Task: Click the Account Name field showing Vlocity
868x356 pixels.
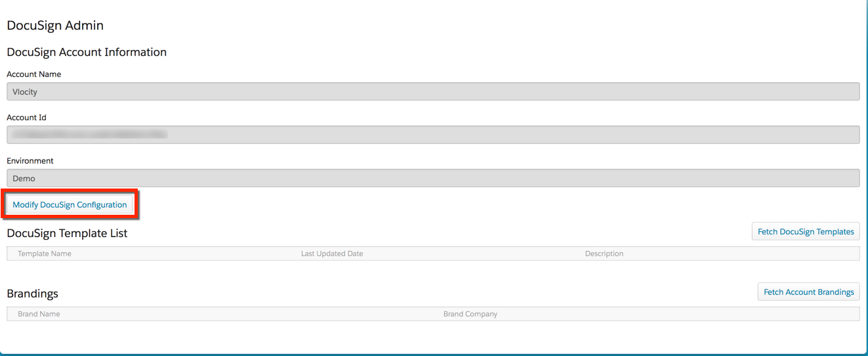Action: point(433,92)
